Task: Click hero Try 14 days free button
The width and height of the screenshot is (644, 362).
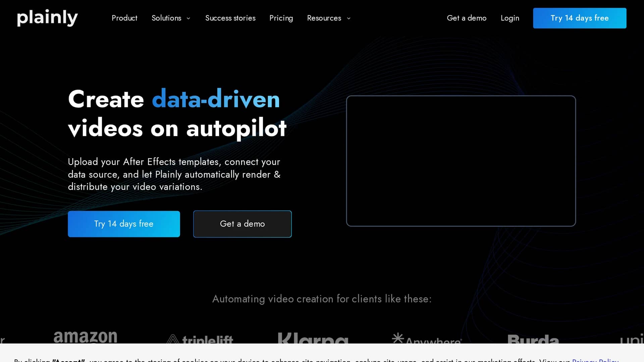Action: pyautogui.click(x=124, y=224)
